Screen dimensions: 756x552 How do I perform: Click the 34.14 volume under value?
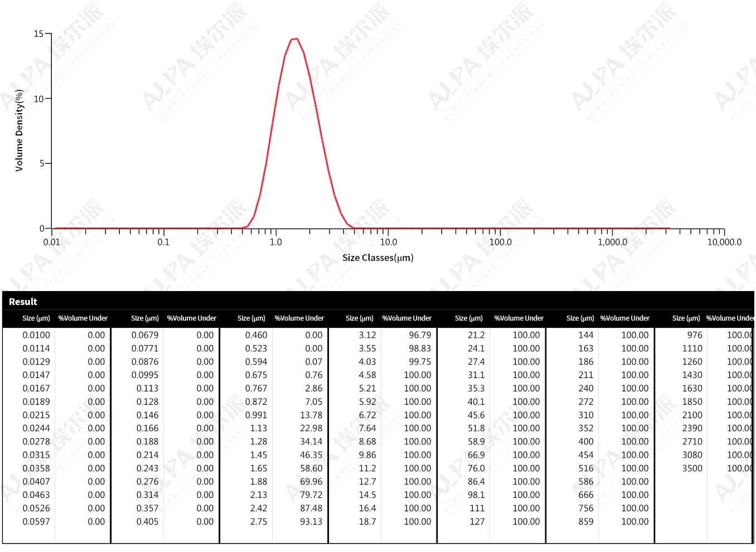coord(311,442)
